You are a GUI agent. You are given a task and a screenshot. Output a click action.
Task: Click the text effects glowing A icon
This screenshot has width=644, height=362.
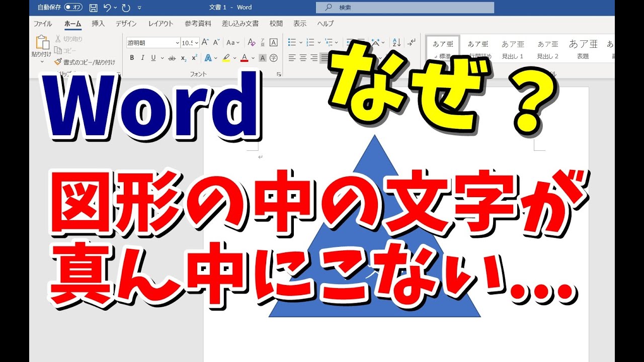[x=208, y=58]
